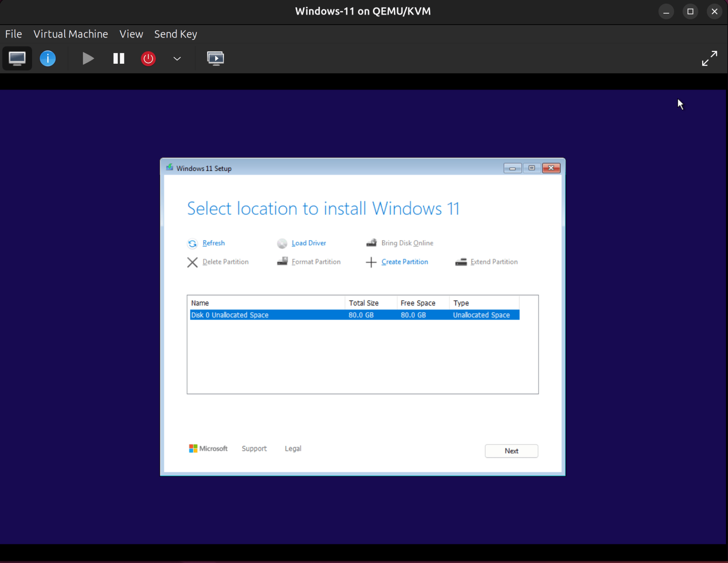Click the Support link
The height and width of the screenshot is (563, 728).
point(254,448)
